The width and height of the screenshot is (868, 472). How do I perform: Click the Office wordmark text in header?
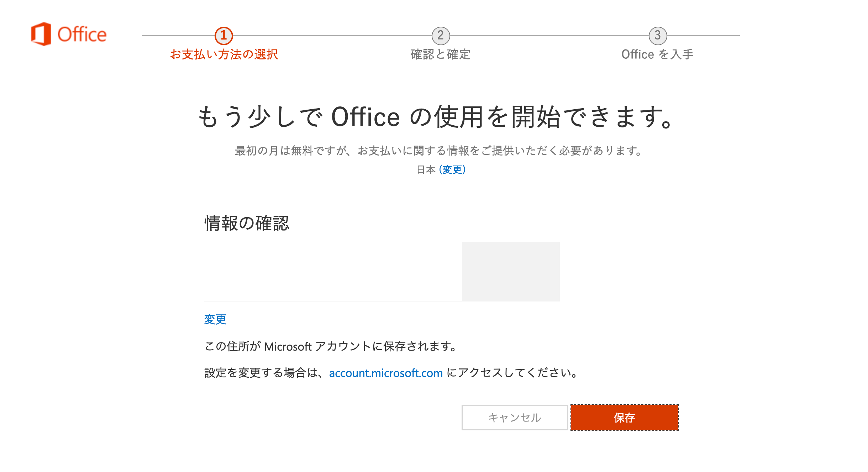tap(82, 35)
